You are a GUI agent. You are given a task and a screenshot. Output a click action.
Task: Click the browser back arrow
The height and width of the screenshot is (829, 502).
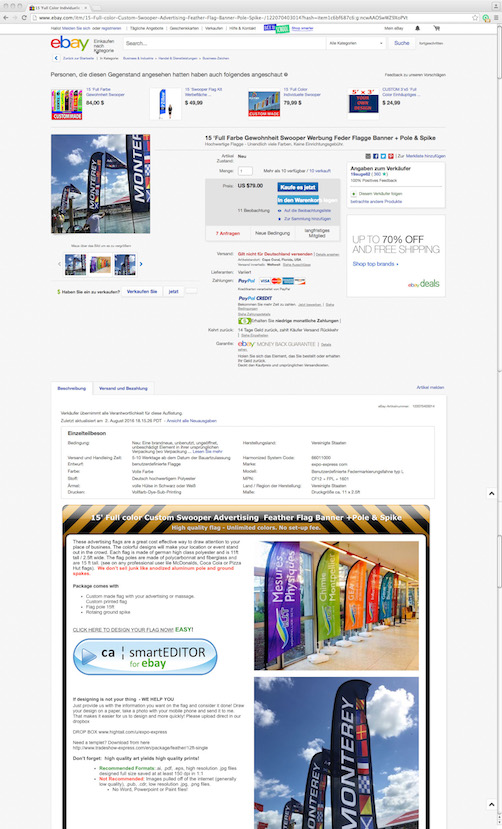coord(5,17)
